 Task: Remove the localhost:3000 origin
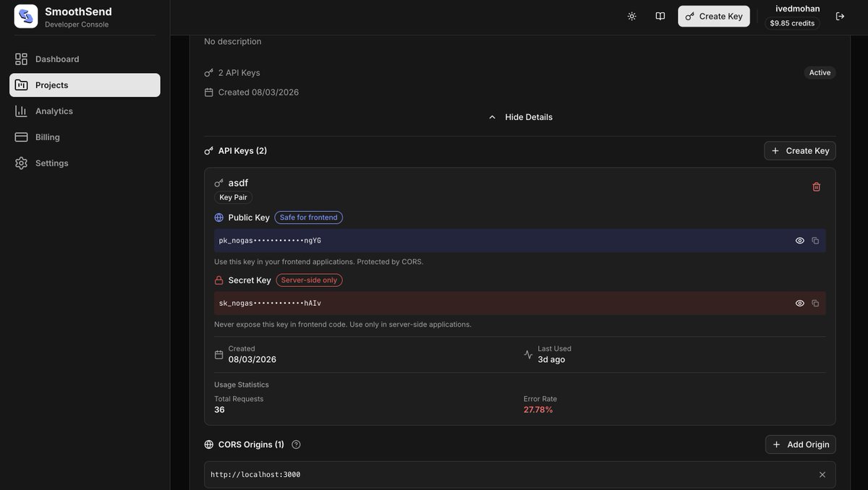coord(822,475)
